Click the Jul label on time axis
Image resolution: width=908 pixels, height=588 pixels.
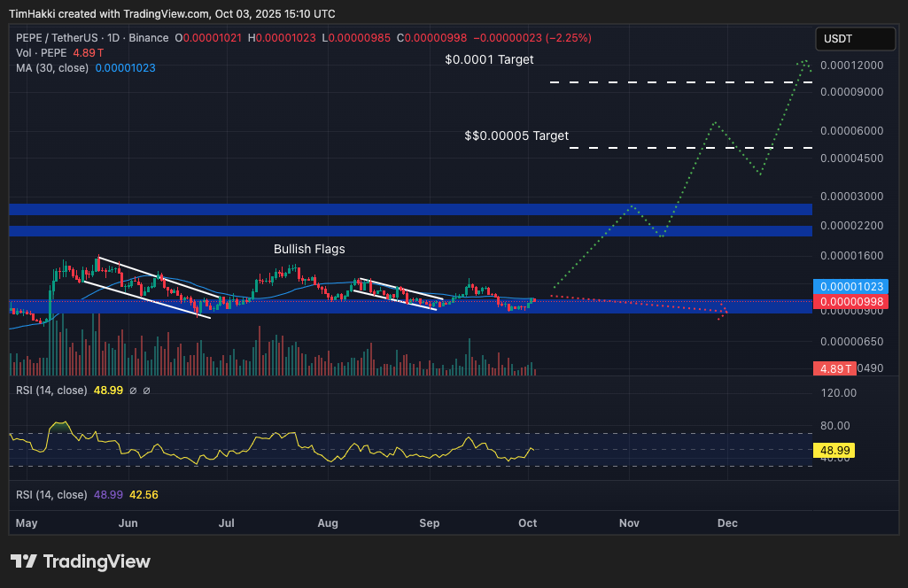point(226,523)
